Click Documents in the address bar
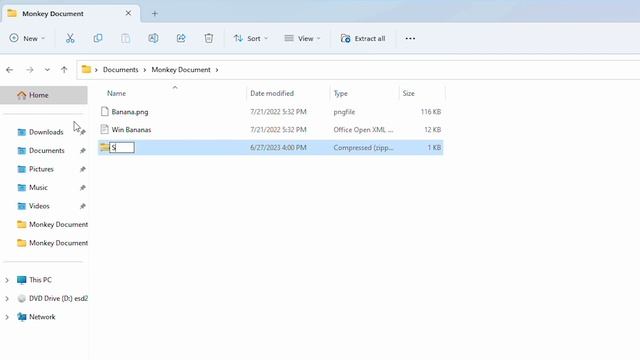The image size is (640, 360). (x=120, y=70)
